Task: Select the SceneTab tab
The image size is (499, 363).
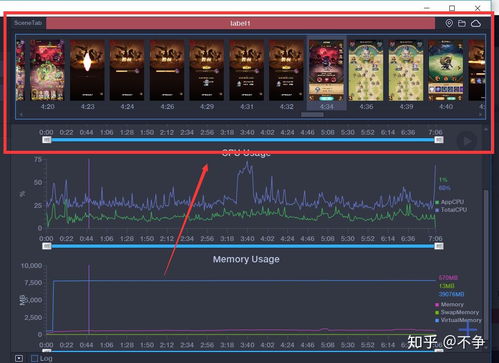Action: click(28, 23)
